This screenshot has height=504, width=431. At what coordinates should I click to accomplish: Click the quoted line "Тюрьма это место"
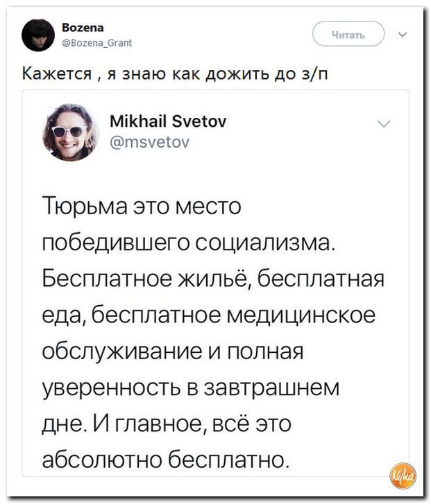[x=142, y=206]
